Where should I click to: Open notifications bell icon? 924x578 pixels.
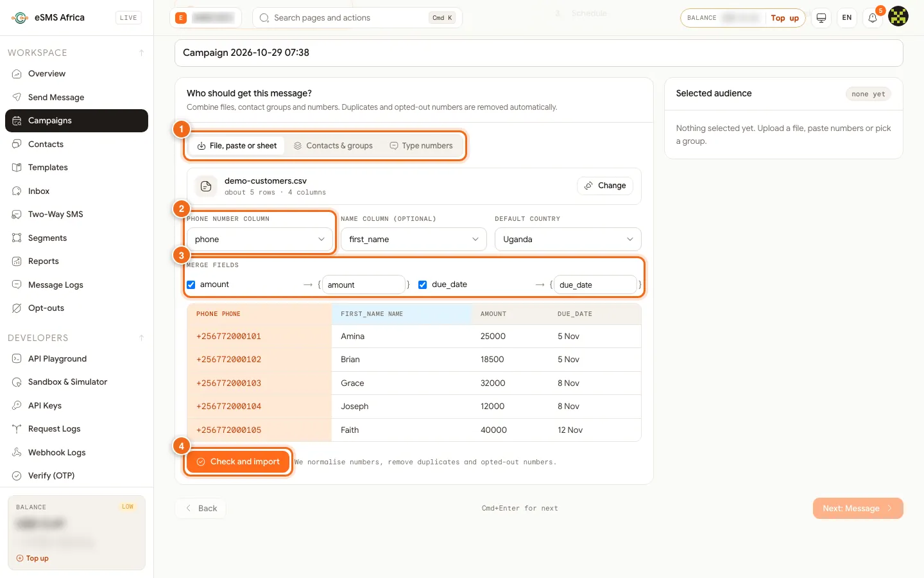[x=873, y=18]
